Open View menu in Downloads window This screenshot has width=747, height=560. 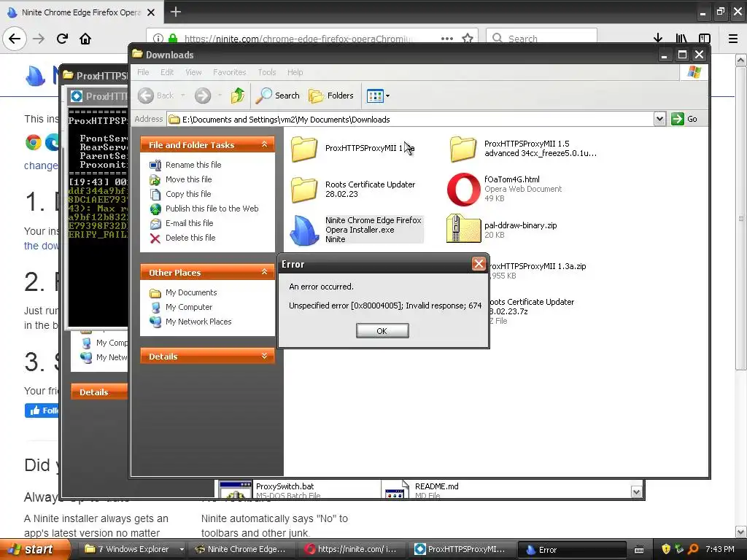pos(193,72)
